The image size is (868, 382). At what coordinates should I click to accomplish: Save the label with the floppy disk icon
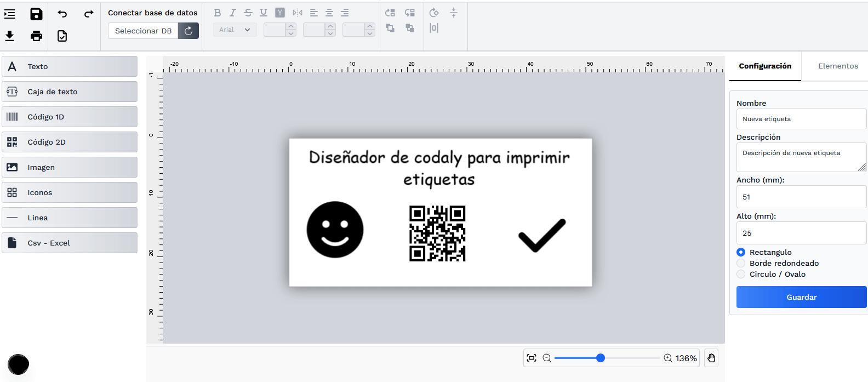tap(36, 14)
